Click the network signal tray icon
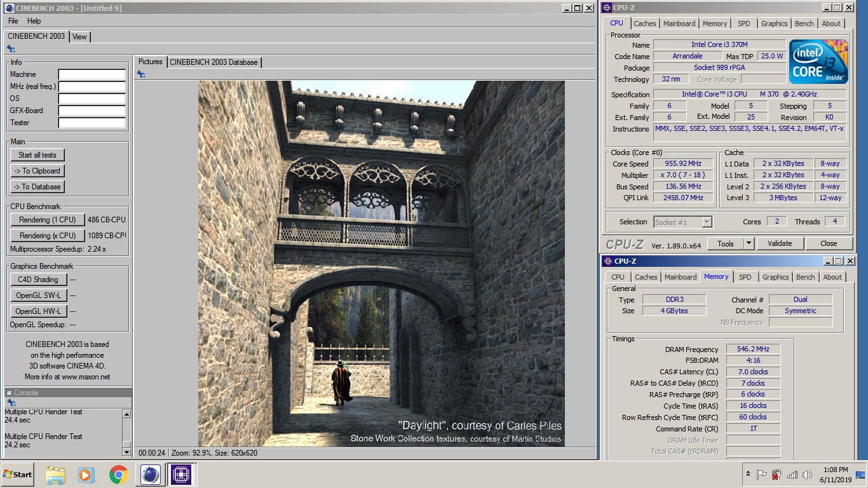The image size is (868, 488). click(792, 475)
